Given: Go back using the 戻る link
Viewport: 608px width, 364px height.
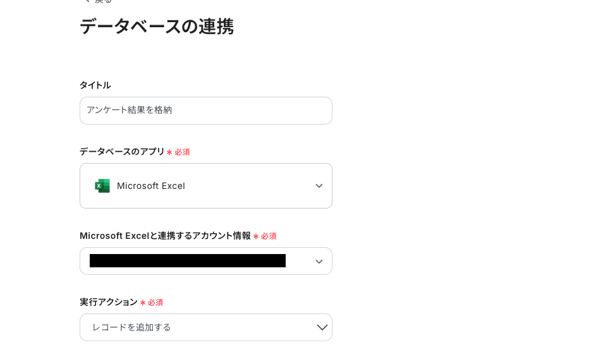Looking at the screenshot, I should (104, 2).
